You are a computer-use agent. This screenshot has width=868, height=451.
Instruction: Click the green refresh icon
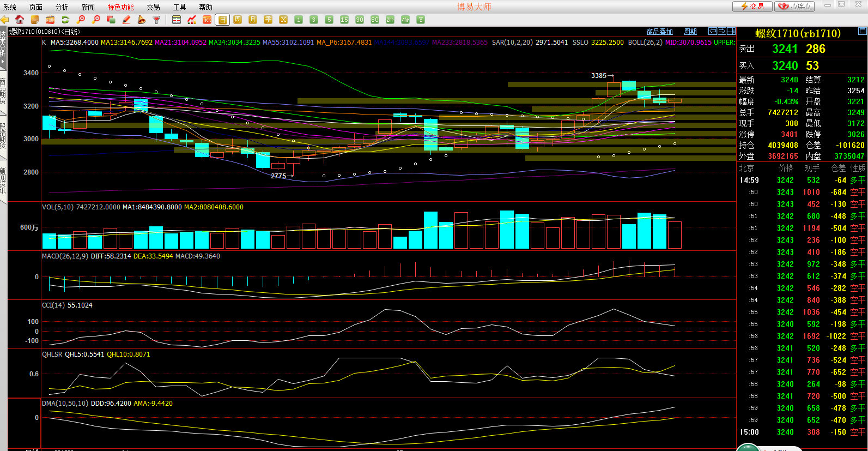(65, 20)
